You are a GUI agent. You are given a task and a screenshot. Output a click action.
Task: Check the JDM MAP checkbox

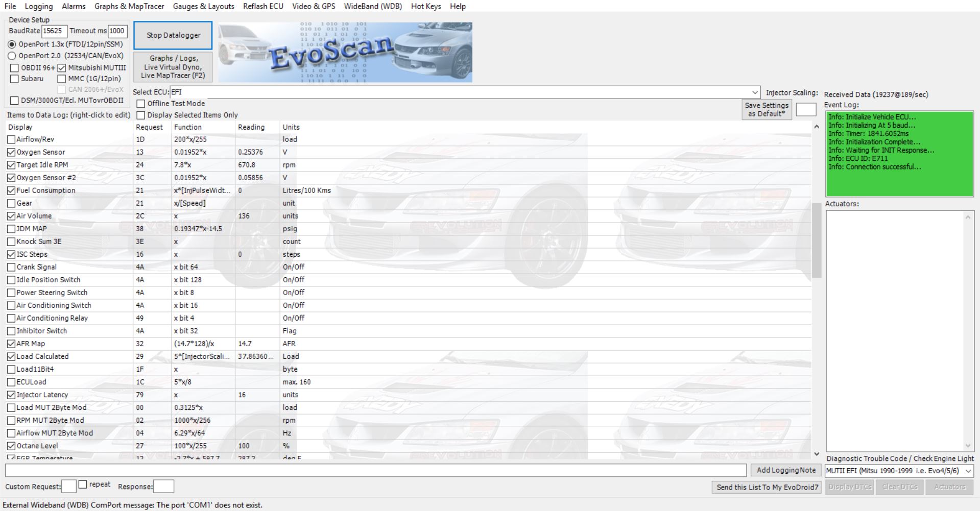pyautogui.click(x=11, y=229)
